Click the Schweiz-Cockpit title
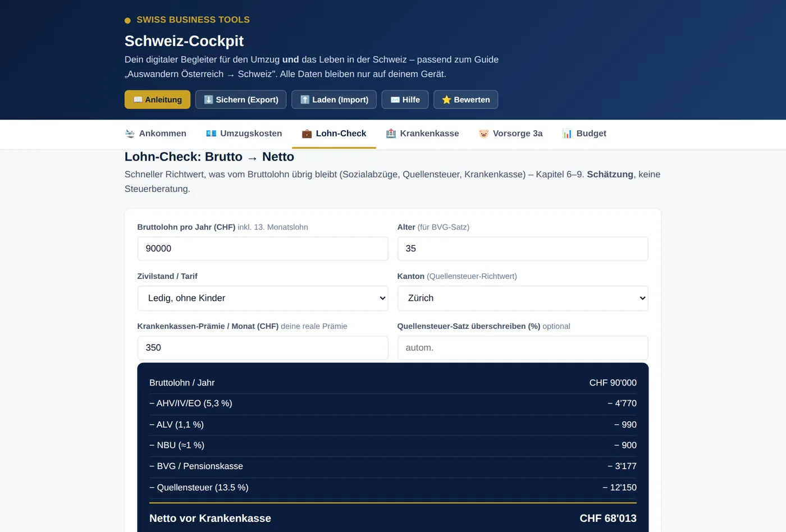Image resolution: width=786 pixels, height=532 pixels. coord(184,41)
